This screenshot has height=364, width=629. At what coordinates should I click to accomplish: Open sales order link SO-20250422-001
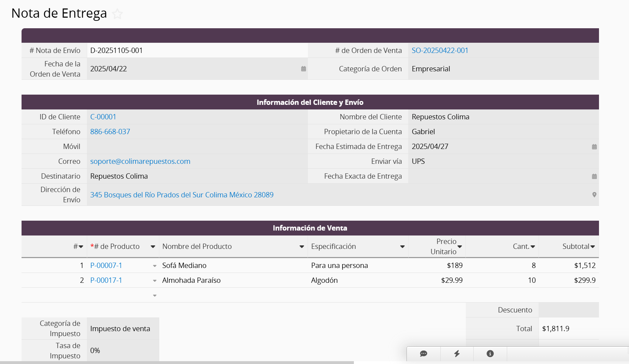point(440,50)
